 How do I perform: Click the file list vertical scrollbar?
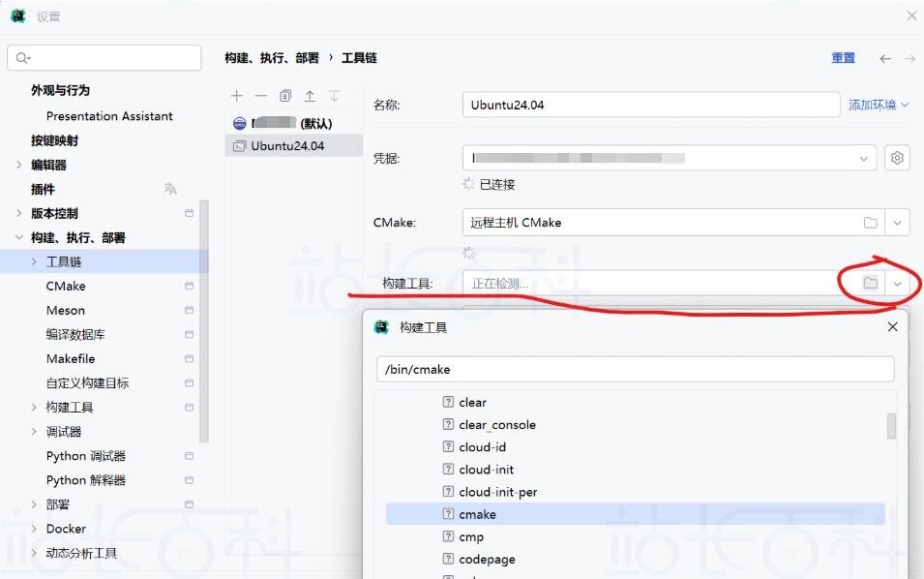coord(891,425)
